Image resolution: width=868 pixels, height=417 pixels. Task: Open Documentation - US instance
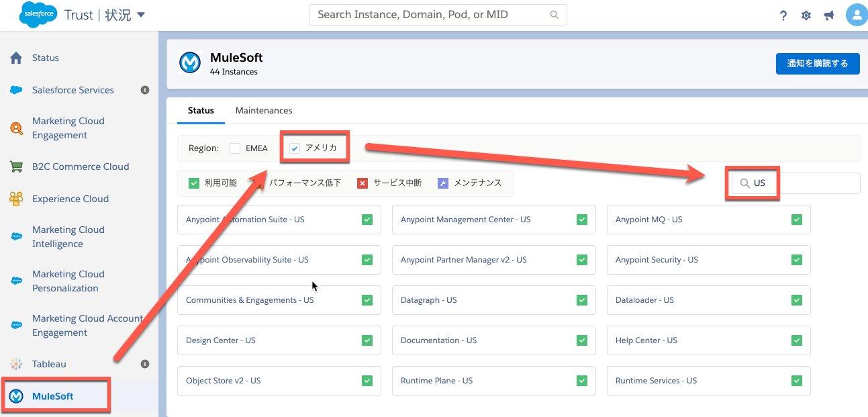[494, 340]
